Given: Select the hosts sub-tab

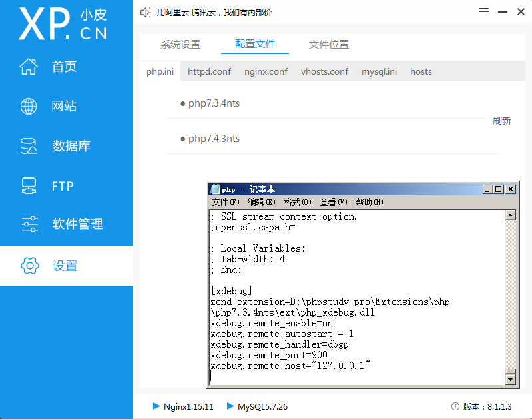Looking at the screenshot, I should tap(421, 72).
